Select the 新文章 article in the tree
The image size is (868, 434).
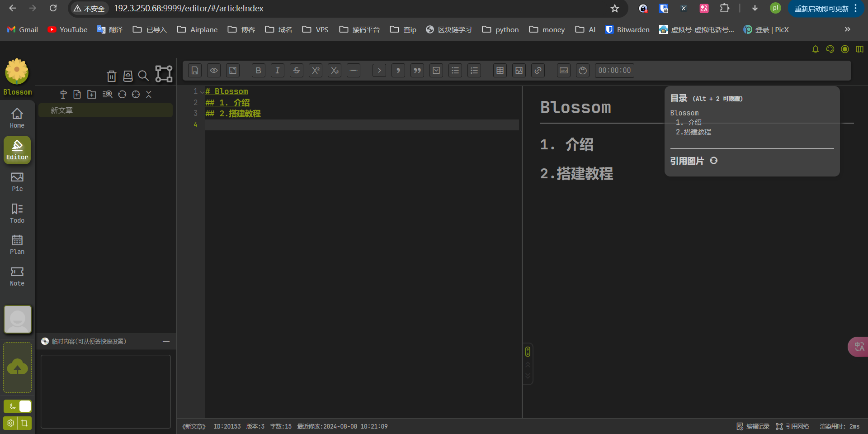click(x=105, y=110)
